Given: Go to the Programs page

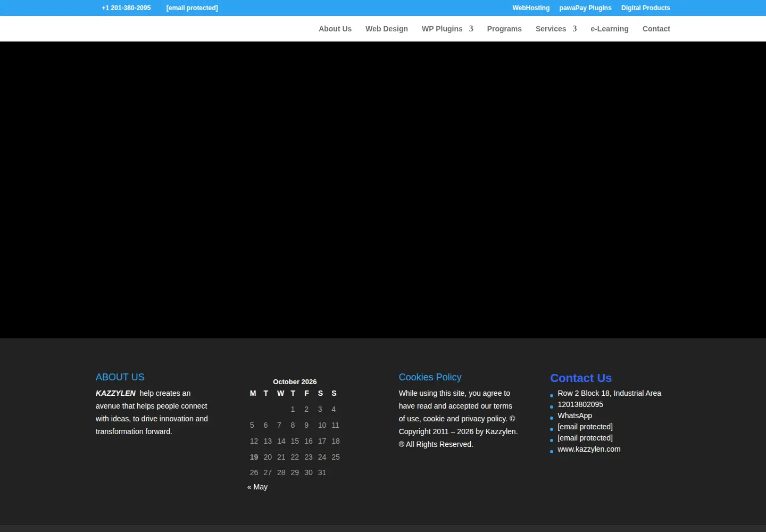Looking at the screenshot, I should point(504,29).
